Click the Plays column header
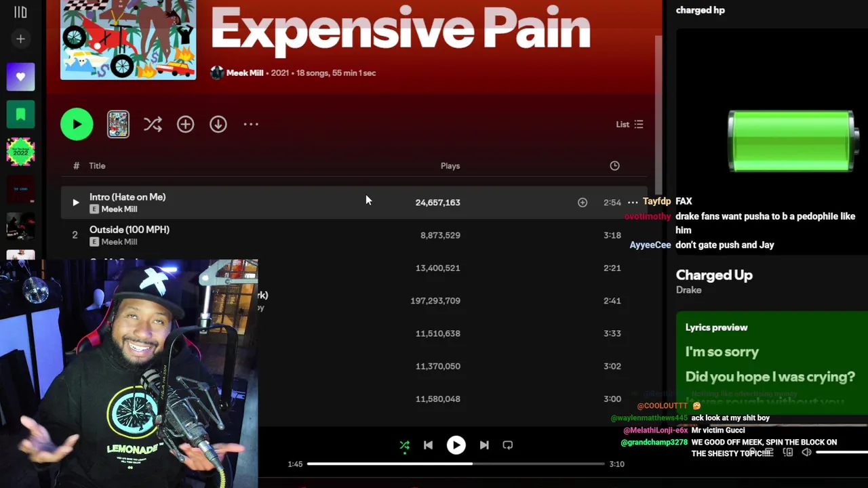The width and height of the screenshot is (868, 488). tap(450, 165)
